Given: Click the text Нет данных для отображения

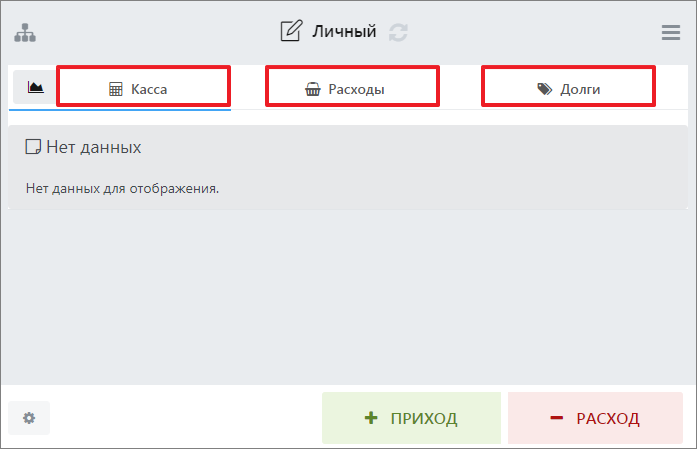Looking at the screenshot, I should click(x=121, y=186).
